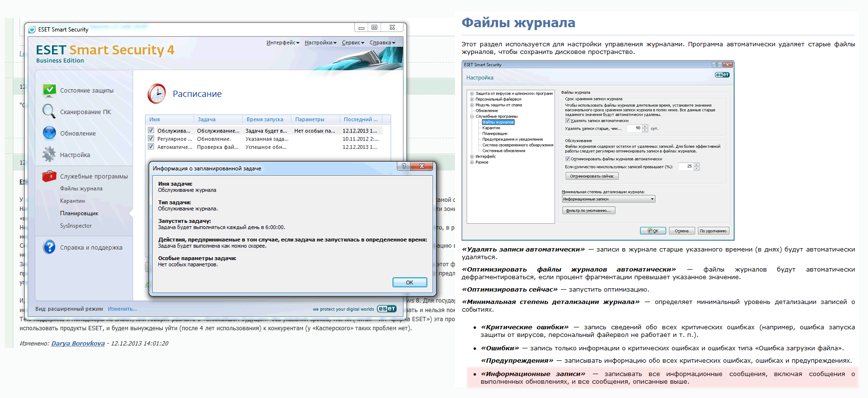Toggle checkbox for Обслужива... scheduled task
868x398 pixels.
[151, 130]
